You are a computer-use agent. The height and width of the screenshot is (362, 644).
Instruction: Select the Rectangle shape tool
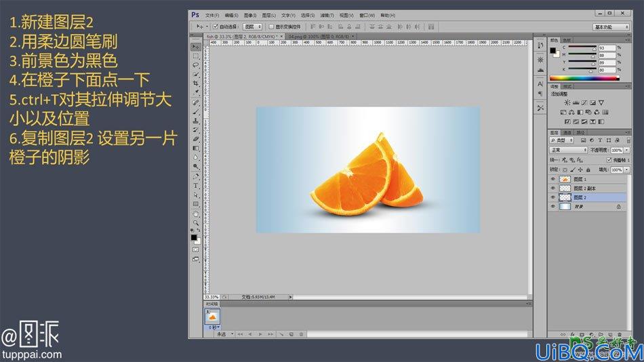click(x=196, y=204)
